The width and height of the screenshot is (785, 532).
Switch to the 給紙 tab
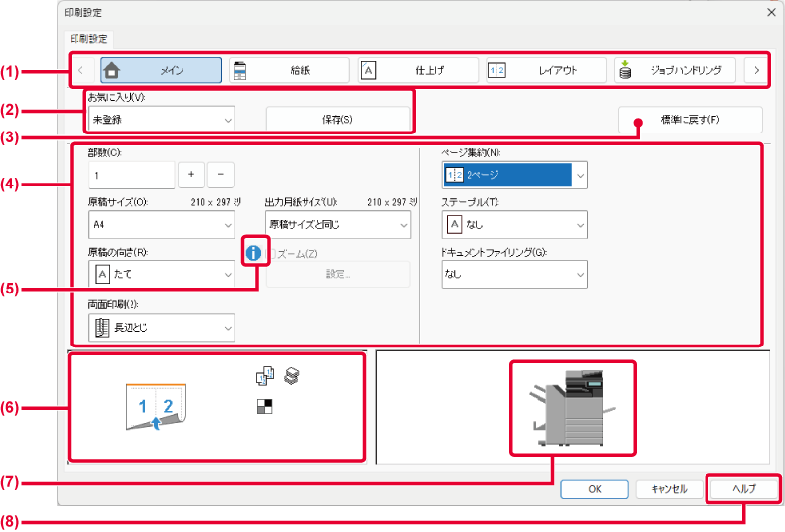[x=289, y=71]
